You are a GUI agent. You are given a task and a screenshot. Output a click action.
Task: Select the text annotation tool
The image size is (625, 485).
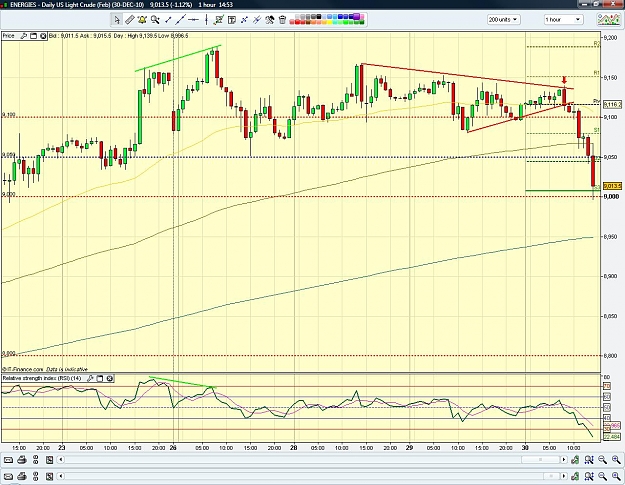232,20
